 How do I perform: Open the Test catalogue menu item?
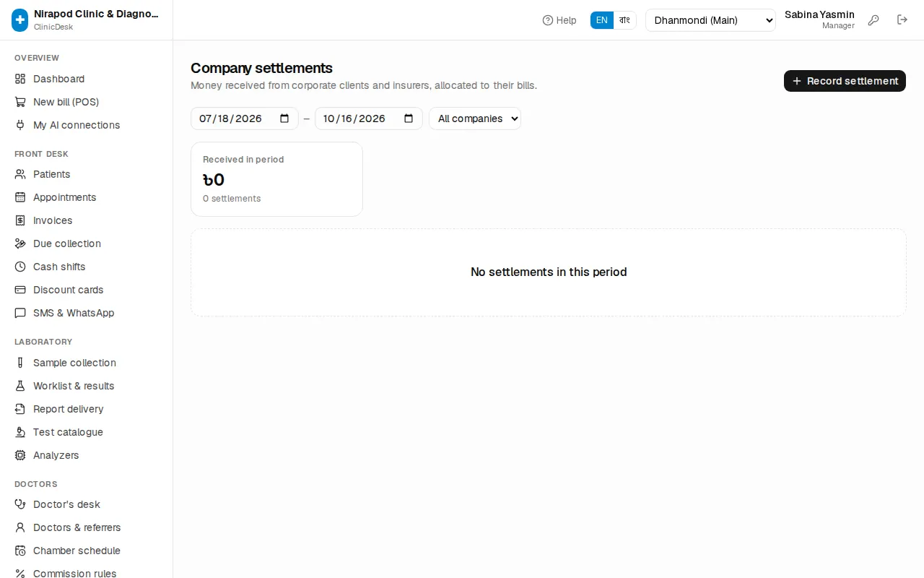point(87,432)
